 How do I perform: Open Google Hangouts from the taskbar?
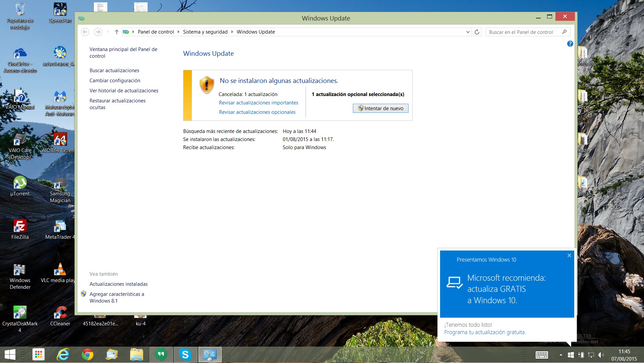point(161,354)
